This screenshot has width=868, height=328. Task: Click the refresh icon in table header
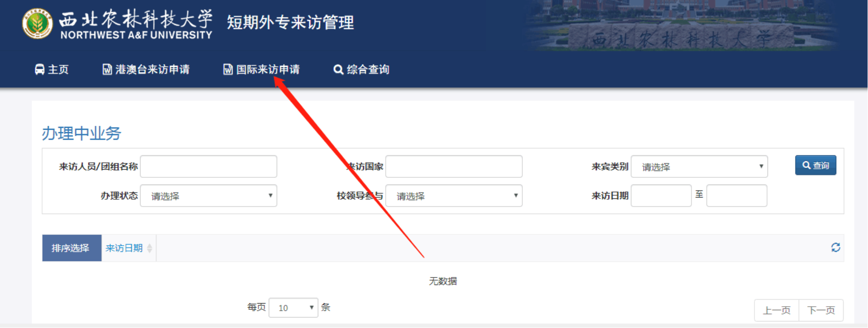(x=835, y=248)
